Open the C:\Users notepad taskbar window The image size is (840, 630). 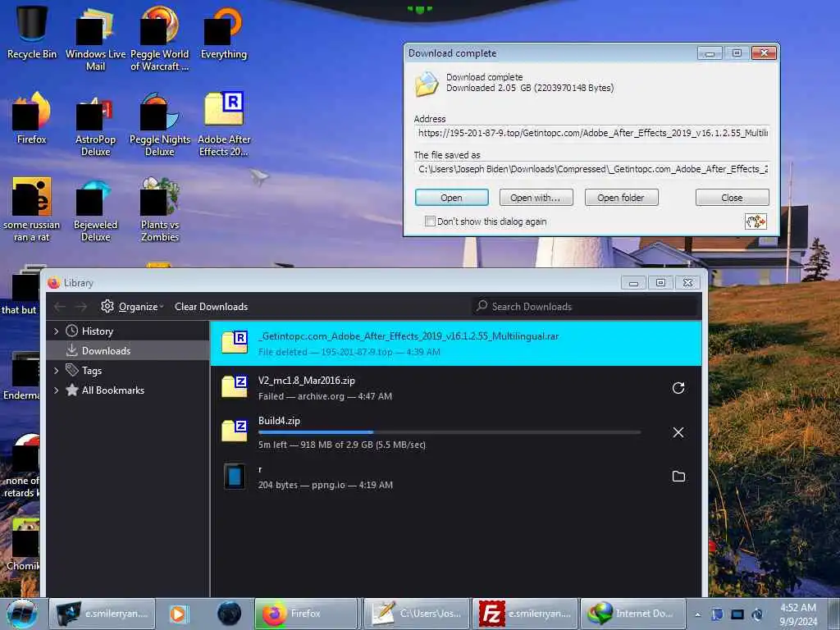pos(416,614)
